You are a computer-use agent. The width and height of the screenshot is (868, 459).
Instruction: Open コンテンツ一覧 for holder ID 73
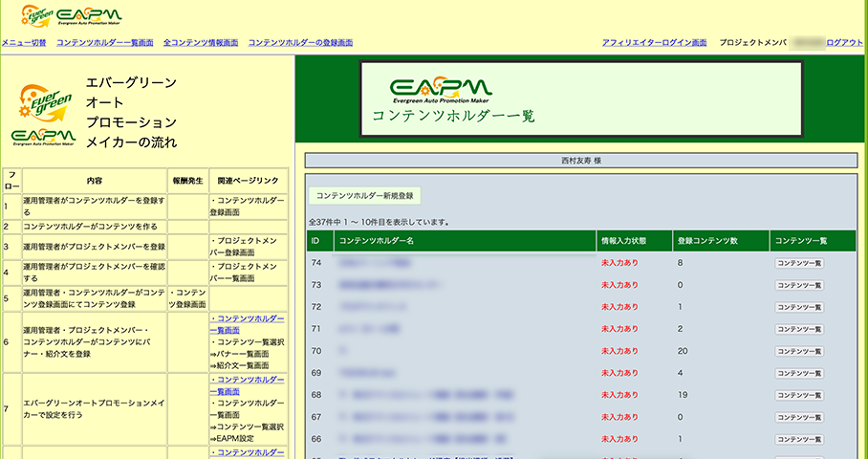tap(799, 285)
